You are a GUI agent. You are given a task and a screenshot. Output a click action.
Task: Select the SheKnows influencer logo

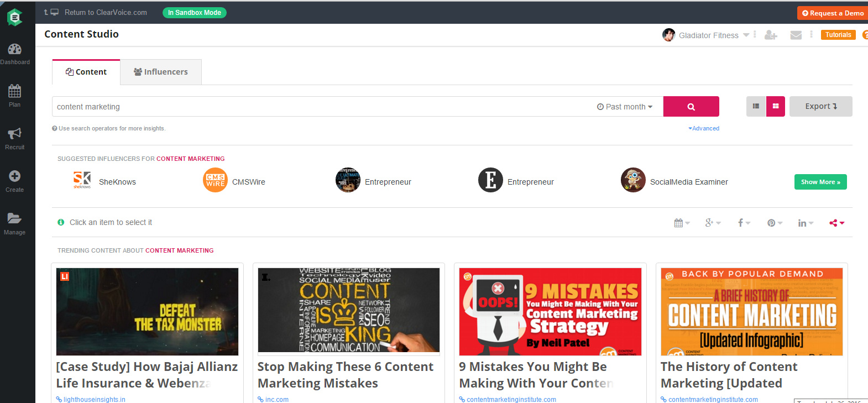coord(82,180)
